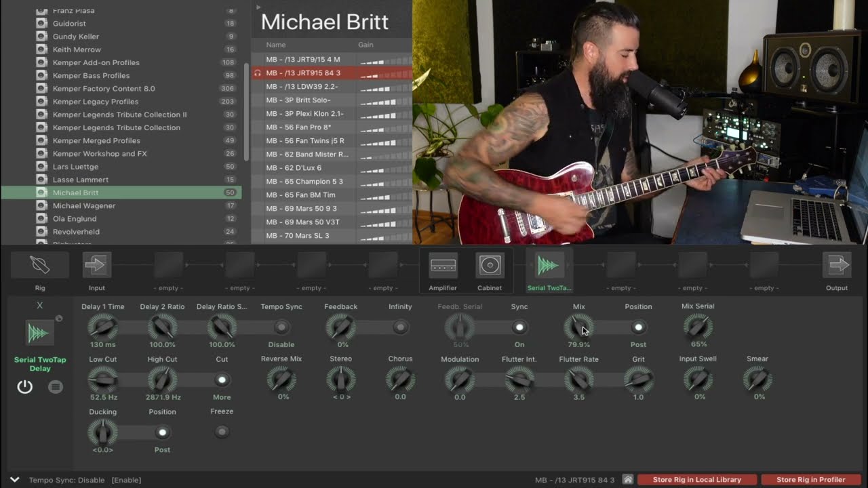Click the folder icon beside Keith Merrow
Screen dimensions: 868x488
point(41,49)
